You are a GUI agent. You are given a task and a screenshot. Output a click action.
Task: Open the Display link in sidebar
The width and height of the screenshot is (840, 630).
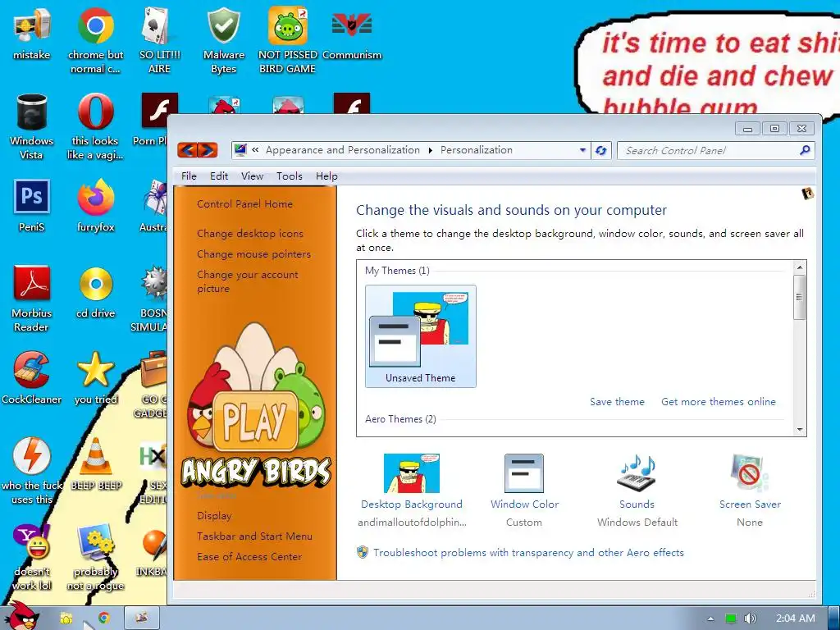coord(214,516)
